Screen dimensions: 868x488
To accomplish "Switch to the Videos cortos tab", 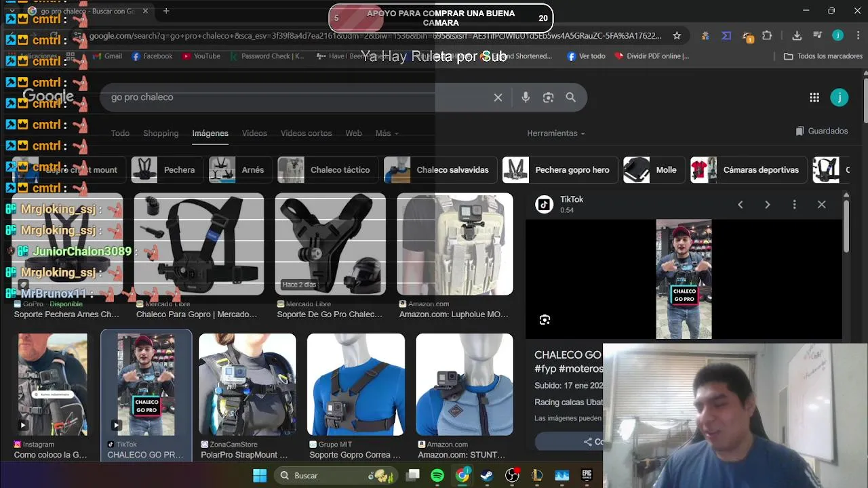I will pyautogui.click(x=306, y=134).
